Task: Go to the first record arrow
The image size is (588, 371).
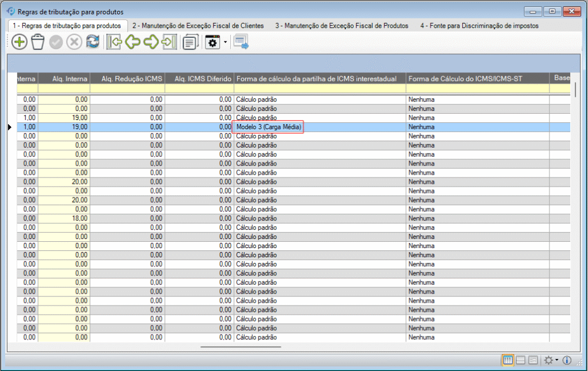Action: point(114,42)
